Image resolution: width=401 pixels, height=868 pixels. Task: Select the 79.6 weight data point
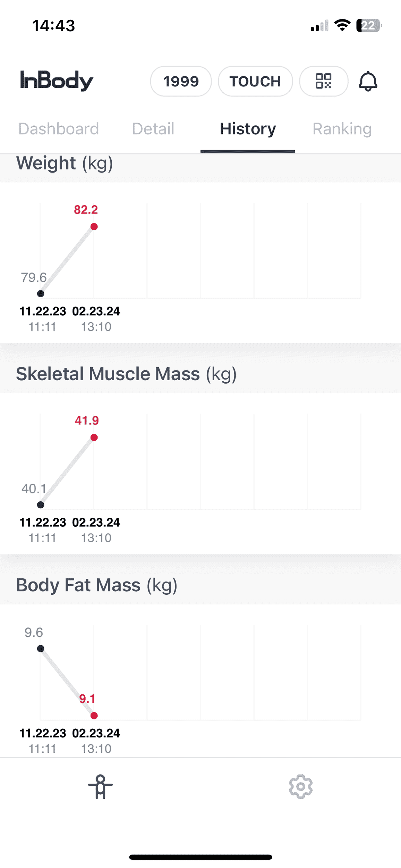click(41, 294)
